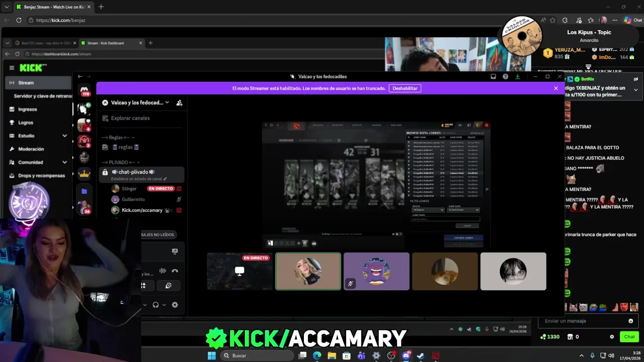Open microphone options arrow beside headphones
The image size is (644, 362).
coord(144,305)
